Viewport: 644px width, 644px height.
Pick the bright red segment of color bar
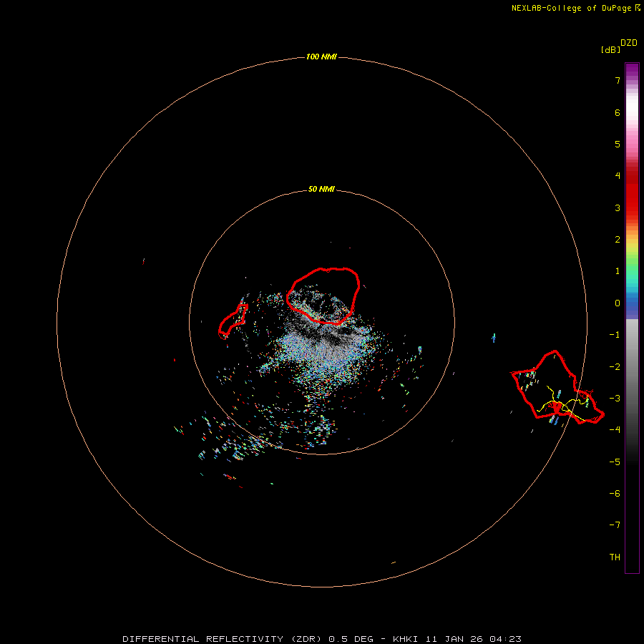tap(632, 197)
